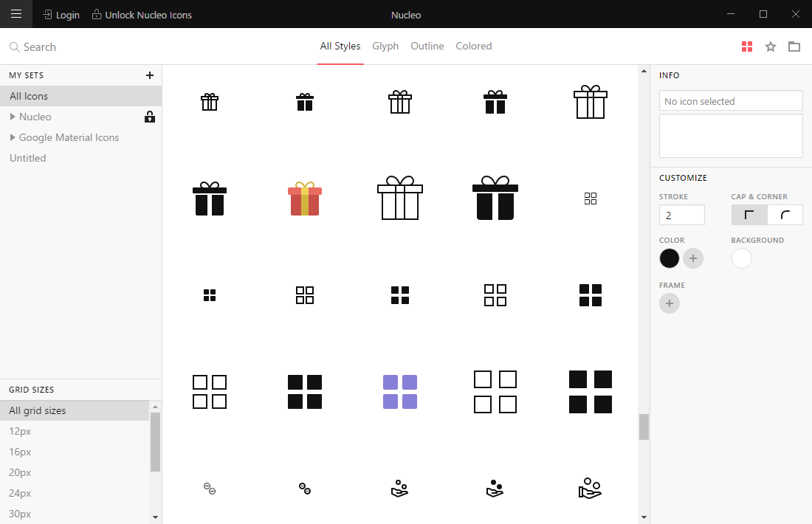
Task: Switch to the Outline tab
Action: [x=427, y=46]
